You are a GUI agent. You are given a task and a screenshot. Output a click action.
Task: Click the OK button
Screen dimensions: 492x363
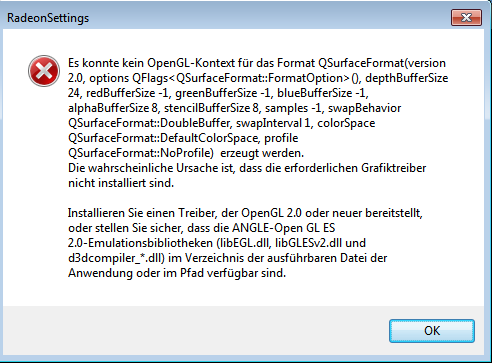pos(432,331)
